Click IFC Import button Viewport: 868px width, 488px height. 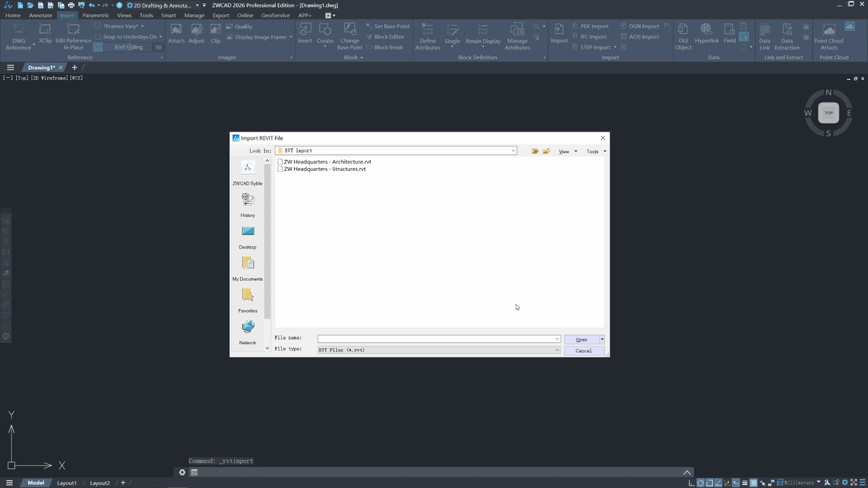pyautogui.click(x=589, y=37)
